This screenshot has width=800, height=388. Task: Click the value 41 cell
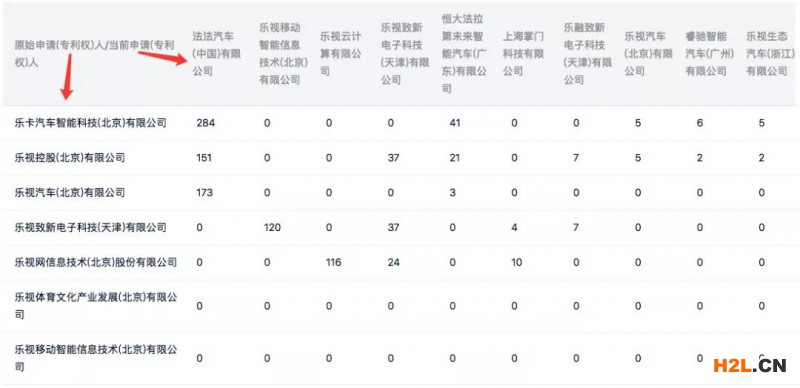pyautogui.click(x=455, y=123)
